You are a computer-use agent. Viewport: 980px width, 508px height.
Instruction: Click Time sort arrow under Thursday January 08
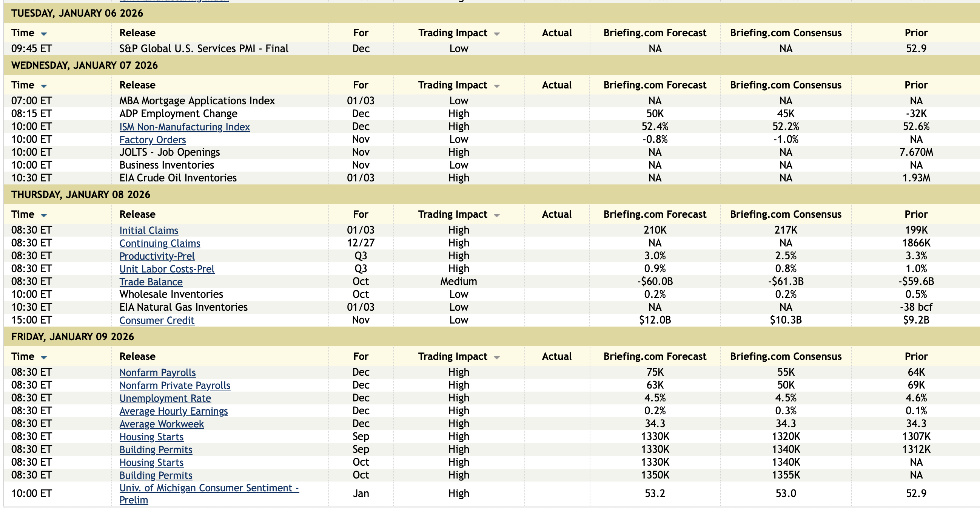click(x=44, y=215)
